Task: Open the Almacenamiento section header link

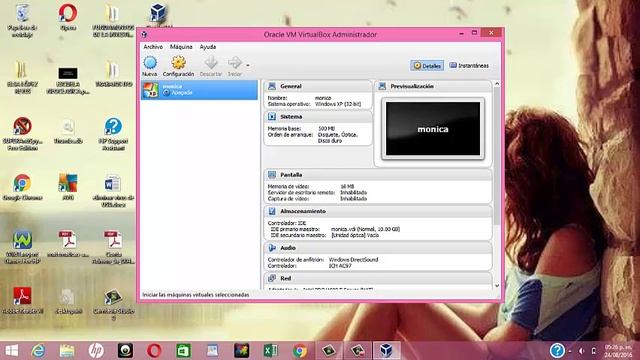Action: [303, 211]
